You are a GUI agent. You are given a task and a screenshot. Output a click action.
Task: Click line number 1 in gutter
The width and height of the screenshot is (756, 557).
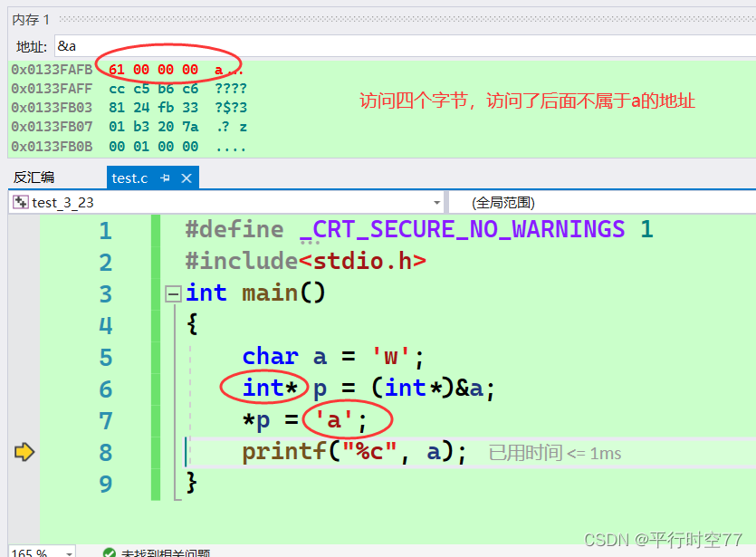click(x=106, y=231)
